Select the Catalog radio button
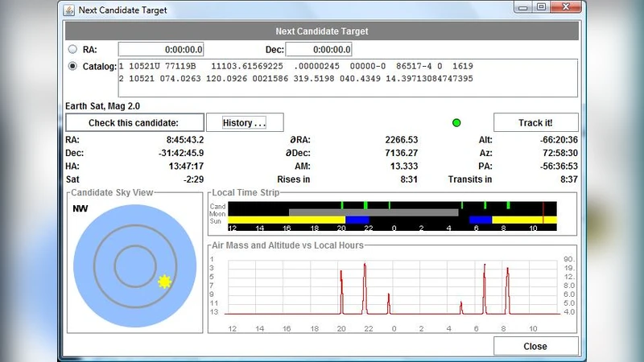This screenshot has width=644, height=362. pyautogui.click(x=73, y=66)
